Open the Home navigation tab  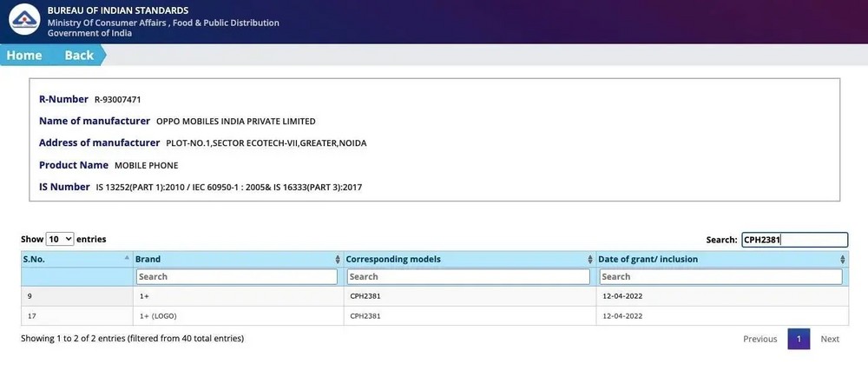(24, 55)
